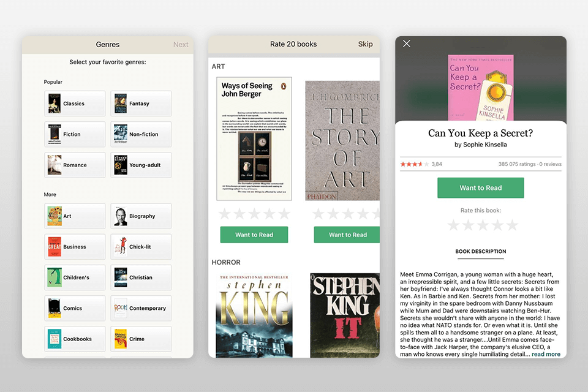The width and height of the screenshot is (588, 392).
Task: Select the Business genre
Action: (x=74, y=247)
